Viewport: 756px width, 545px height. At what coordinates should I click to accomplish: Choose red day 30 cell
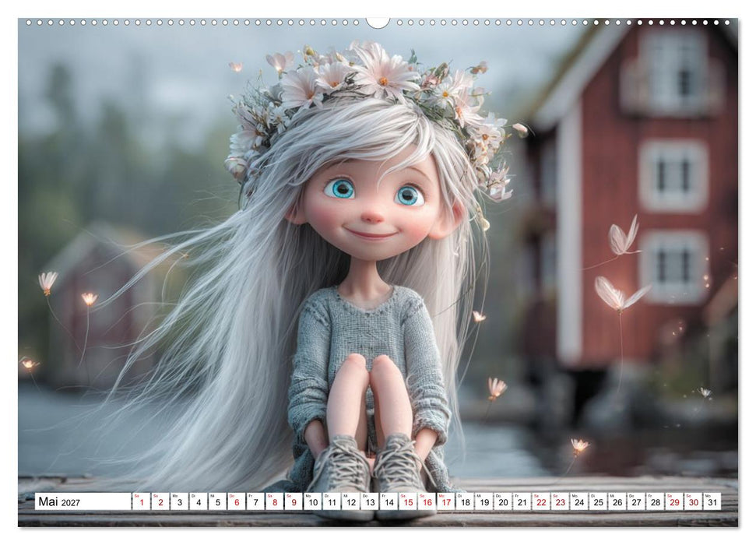pos(693,501)
